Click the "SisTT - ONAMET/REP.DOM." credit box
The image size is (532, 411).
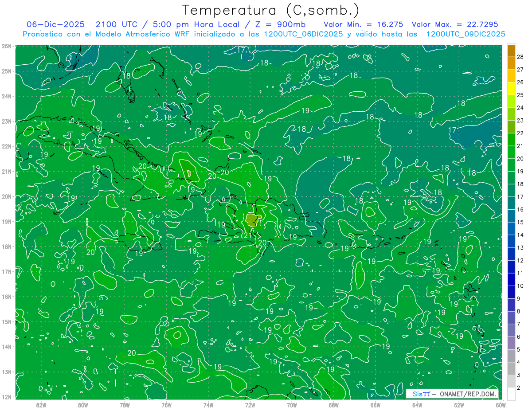(x=452, y=394)
